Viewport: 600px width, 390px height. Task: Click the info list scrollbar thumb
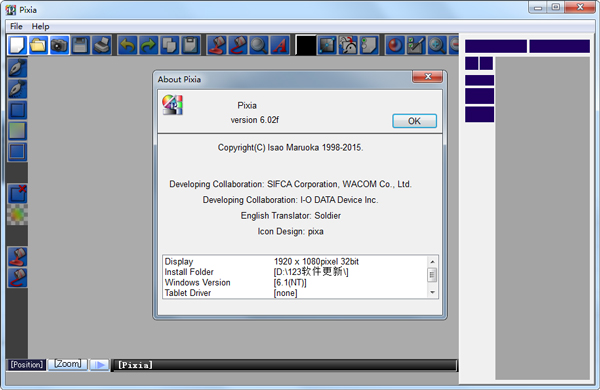[x=432, y=275]
